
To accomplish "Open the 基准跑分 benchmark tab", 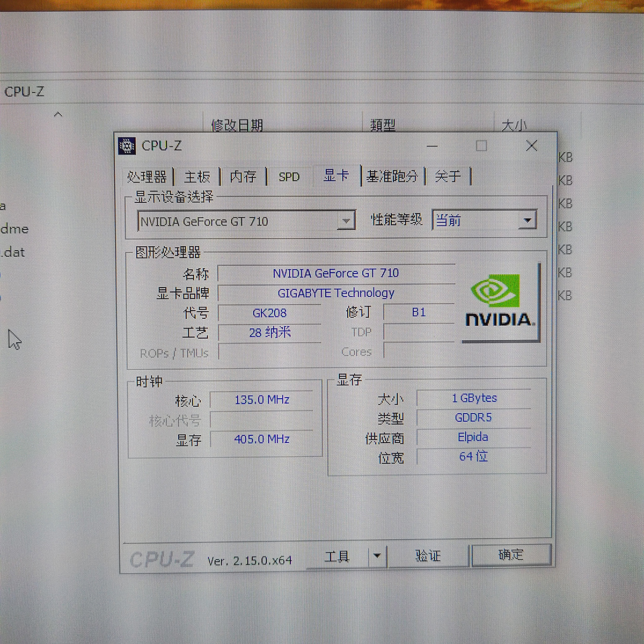I will coord(392,176).
